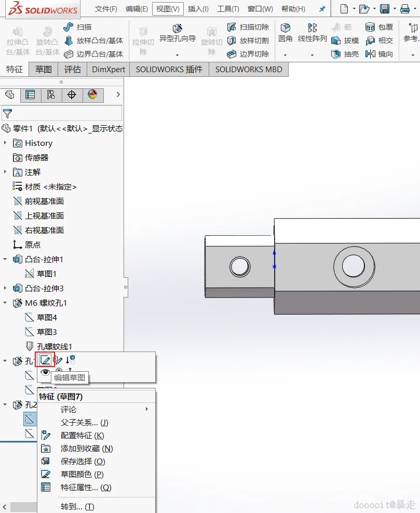Open the Hole Wizard dropdown arrow
Viewport: 420px width, 513px height.
pos(177,55)
